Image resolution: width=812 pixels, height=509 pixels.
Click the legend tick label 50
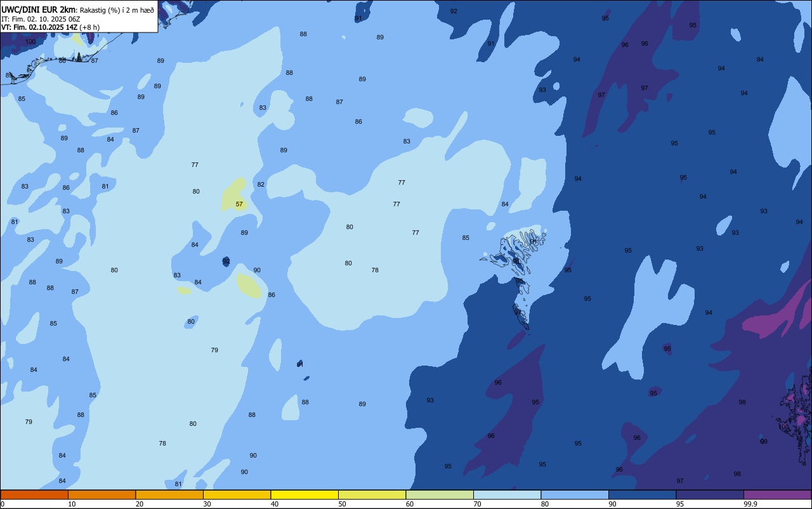coord(342,504)
